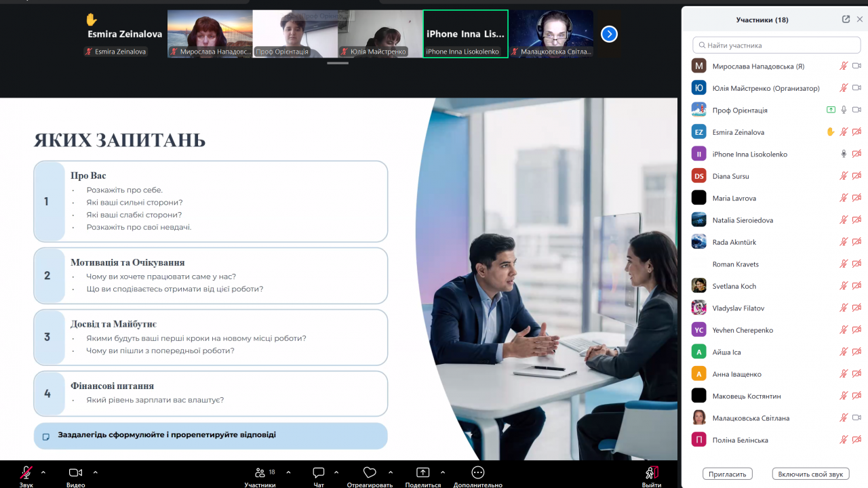Click the Leave meeting icon

coord(652,472)
